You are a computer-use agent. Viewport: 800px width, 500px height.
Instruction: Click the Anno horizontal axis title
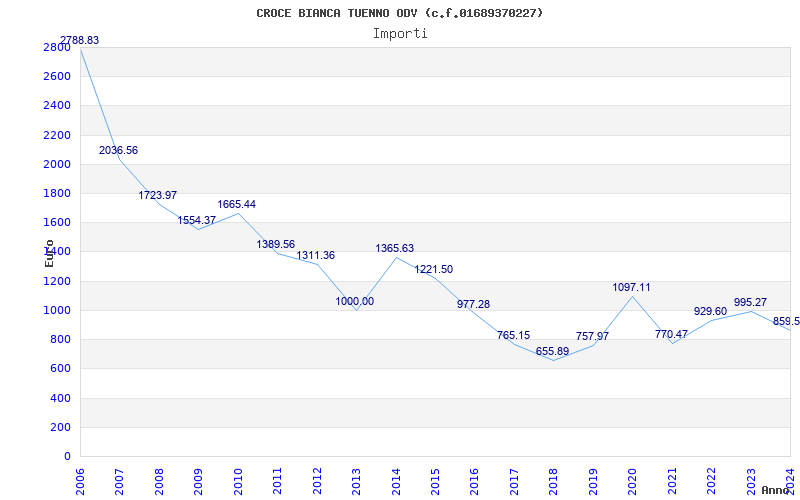[775, 491]
